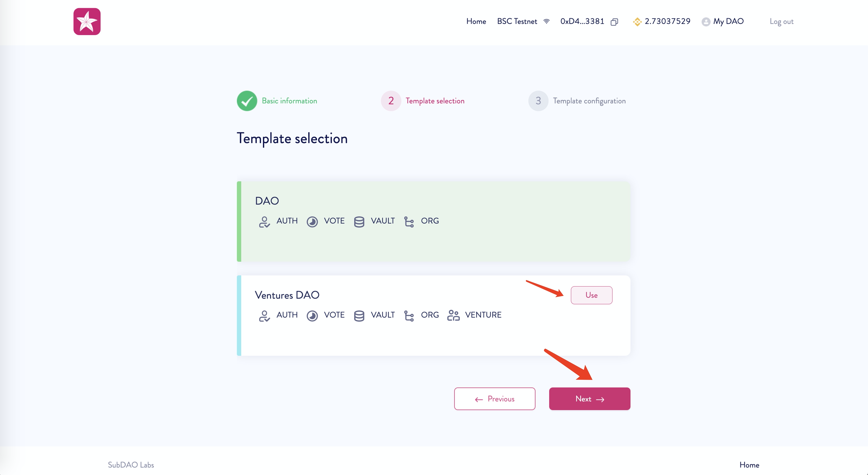
Task: Copy the wallet address with the copy icon
Action: coord(614,22)
